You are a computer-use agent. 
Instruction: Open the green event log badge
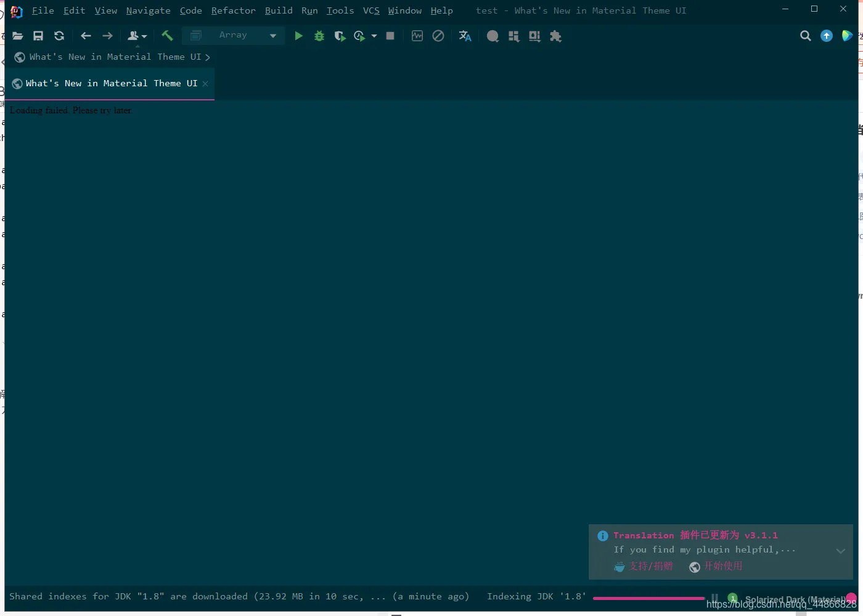tap(733, 598)
